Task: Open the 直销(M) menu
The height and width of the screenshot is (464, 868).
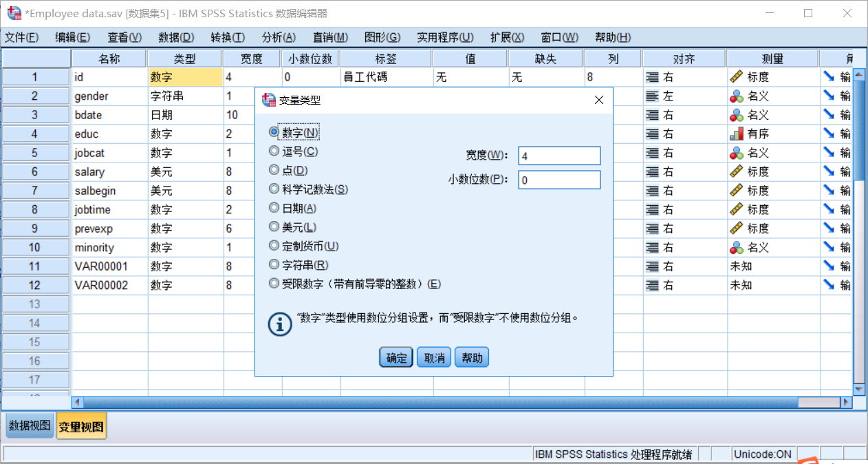Action: click(x=330, y=37)
